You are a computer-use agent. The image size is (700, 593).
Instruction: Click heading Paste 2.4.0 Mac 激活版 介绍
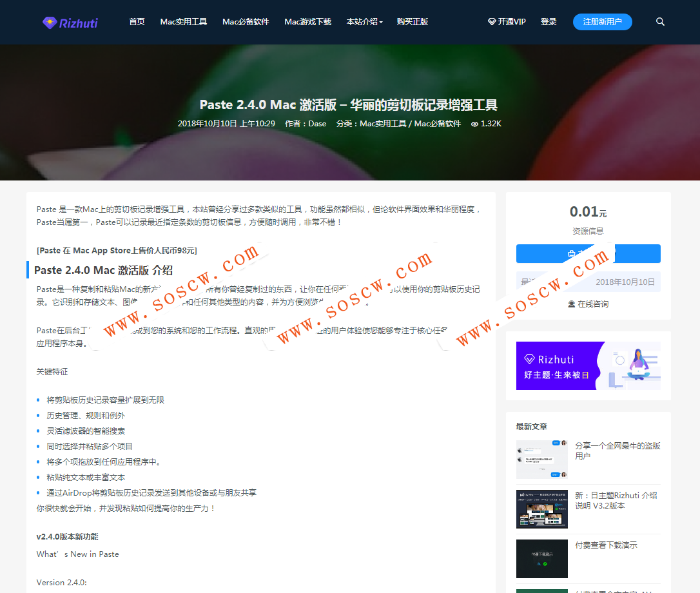103,270
